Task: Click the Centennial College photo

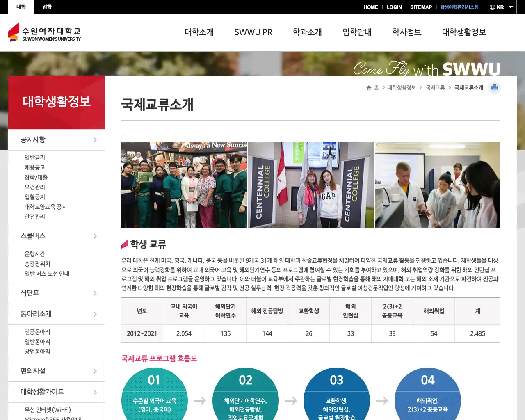Action: tap(310, 185)
